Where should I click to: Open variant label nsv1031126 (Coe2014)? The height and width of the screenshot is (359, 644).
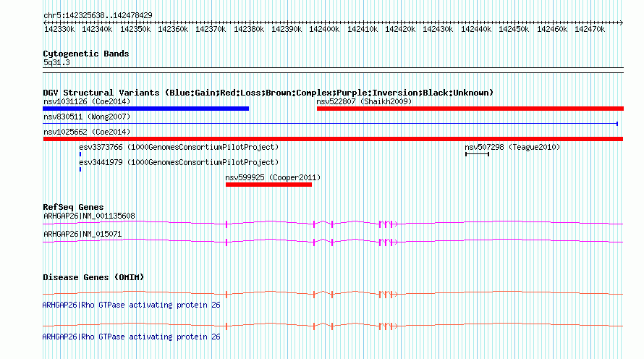(87, 101)
